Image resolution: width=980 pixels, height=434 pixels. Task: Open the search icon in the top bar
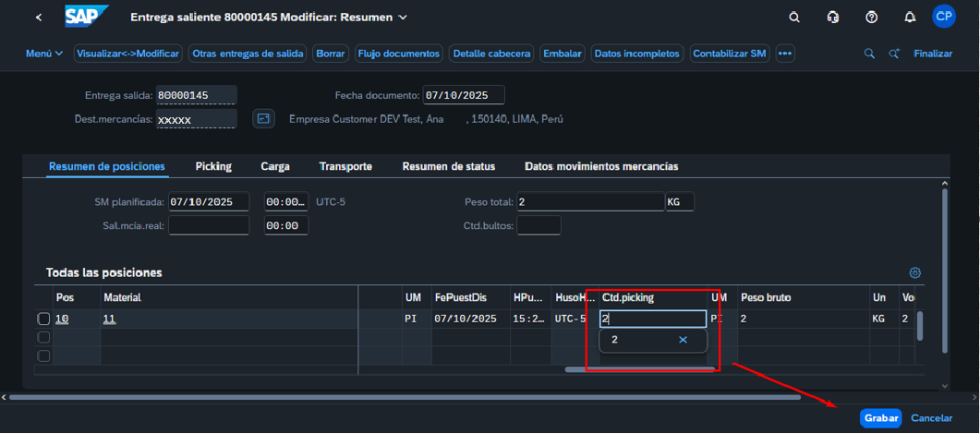(x=794, y=18)
